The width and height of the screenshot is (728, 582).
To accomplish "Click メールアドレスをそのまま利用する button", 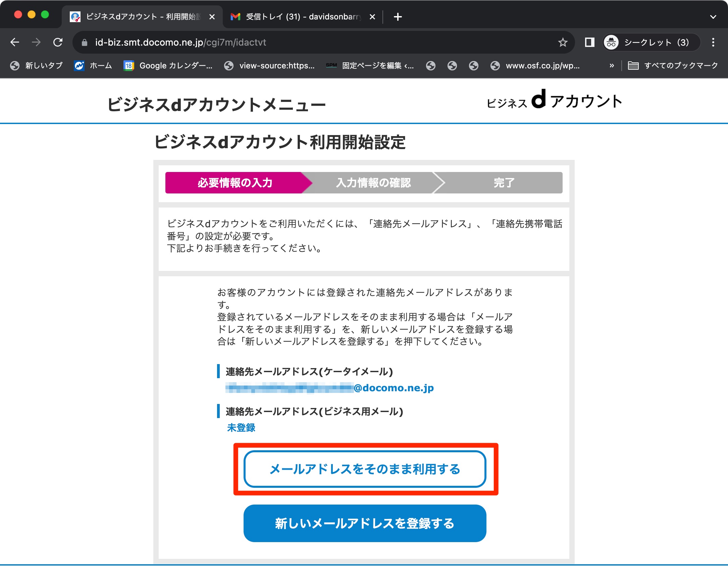I will click(365, 469).
